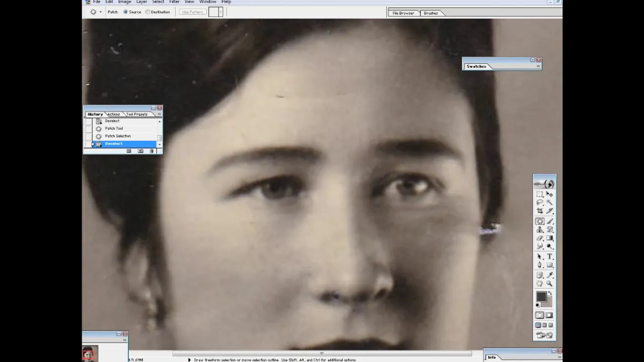The width and height of the screenshot is (644, 362).
Task: Select the Eyedropper tool
Action: (x=549, y=275)
